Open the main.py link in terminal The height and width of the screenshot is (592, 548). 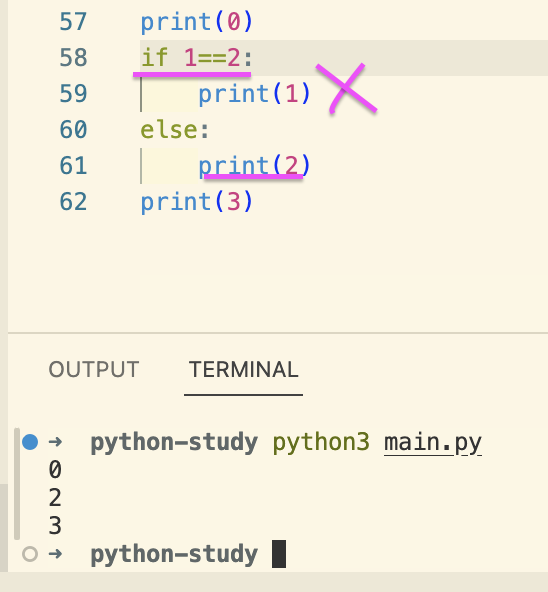point(433,442)
